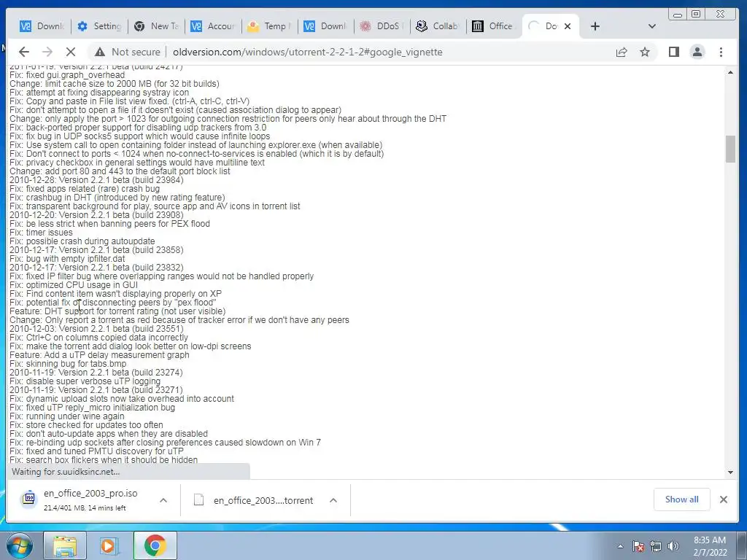Open Chrome three-dot menu
Image resolution: width=747 pixels, height=560 pixels.
pos(721,52)
